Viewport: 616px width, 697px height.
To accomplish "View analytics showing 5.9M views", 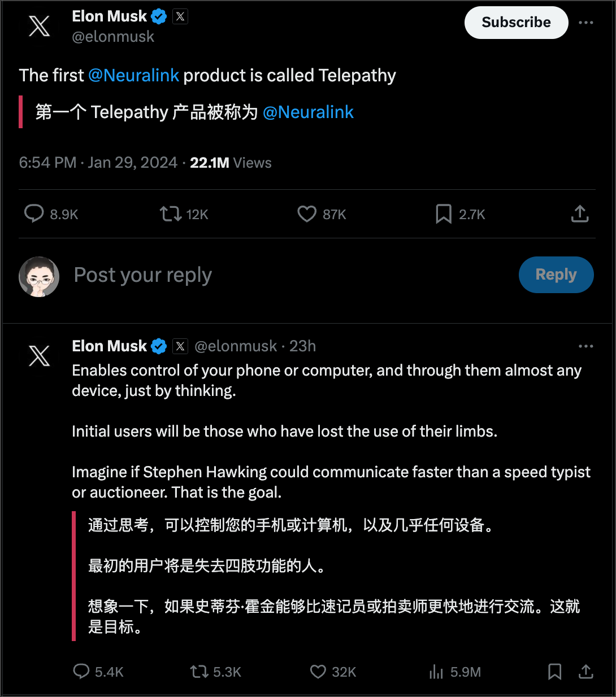I will [x=436, y=672].
